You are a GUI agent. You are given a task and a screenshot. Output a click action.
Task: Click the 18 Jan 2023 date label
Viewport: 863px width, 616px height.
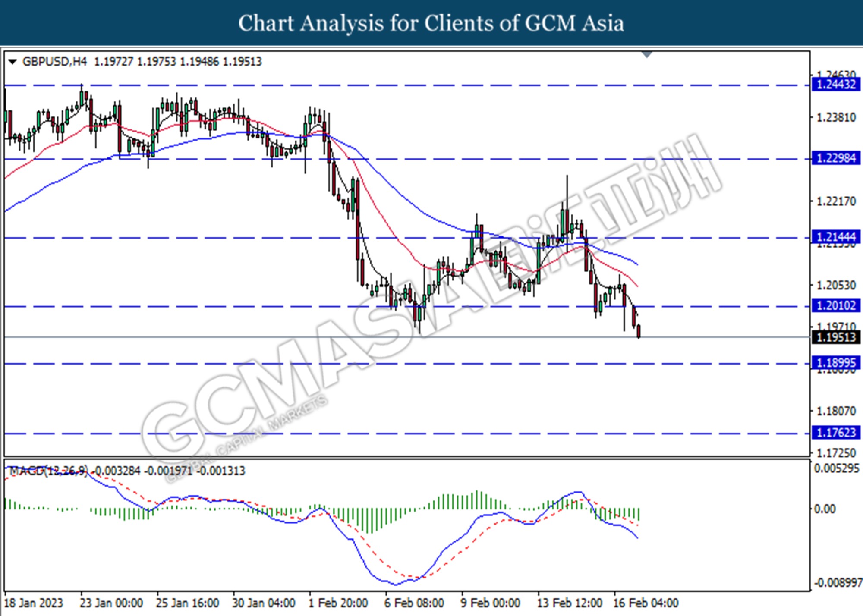point(34,603)
